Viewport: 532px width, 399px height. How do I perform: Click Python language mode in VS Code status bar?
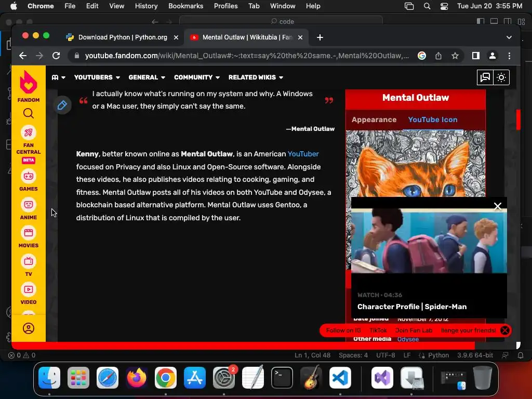[438, 355]
